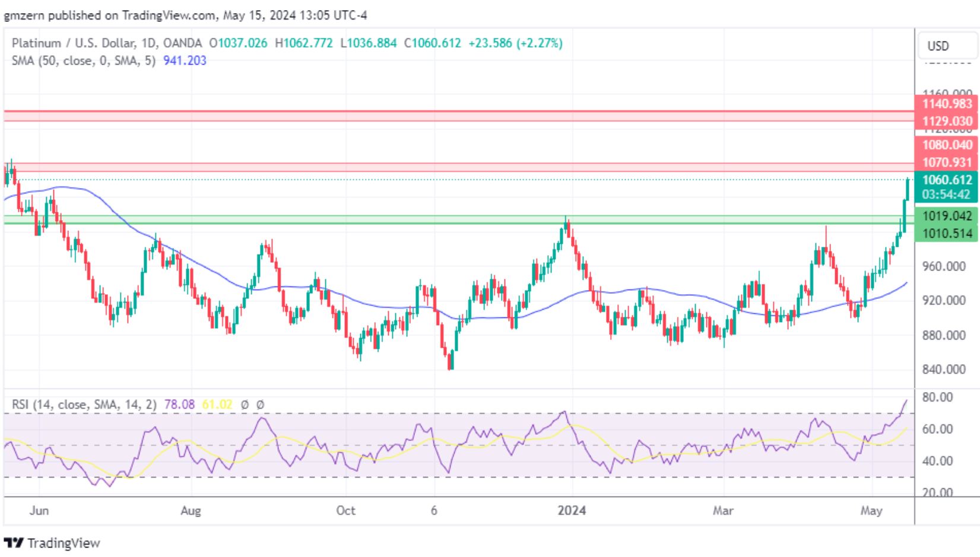Image resolution: width=980 pixels, height=557 pixels.
Task: Click the 1140.983 resistance price label
Action: 947,104
